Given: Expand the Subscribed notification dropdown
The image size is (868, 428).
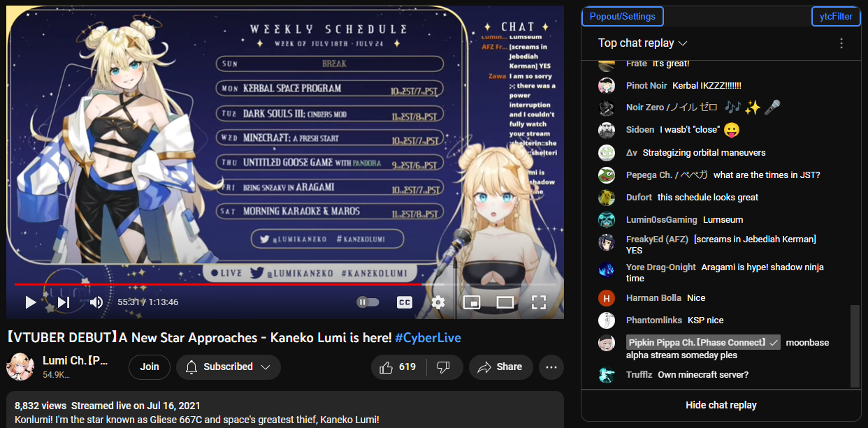Looking at the screenshot, I should pos(228,367).
